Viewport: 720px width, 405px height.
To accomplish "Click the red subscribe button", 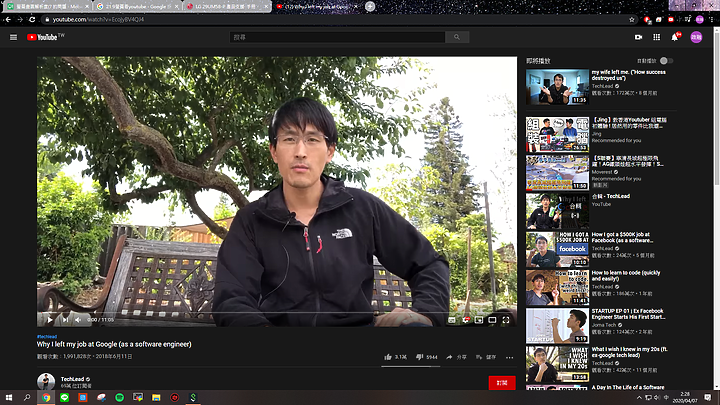I will (x=502, y=382).
